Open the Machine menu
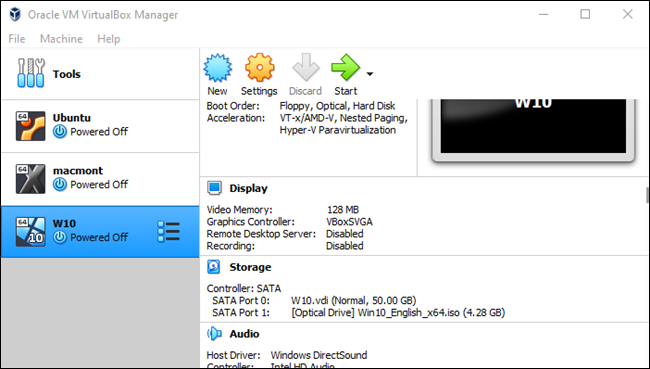This screenshot has height=369, width=650. point(61,39)
